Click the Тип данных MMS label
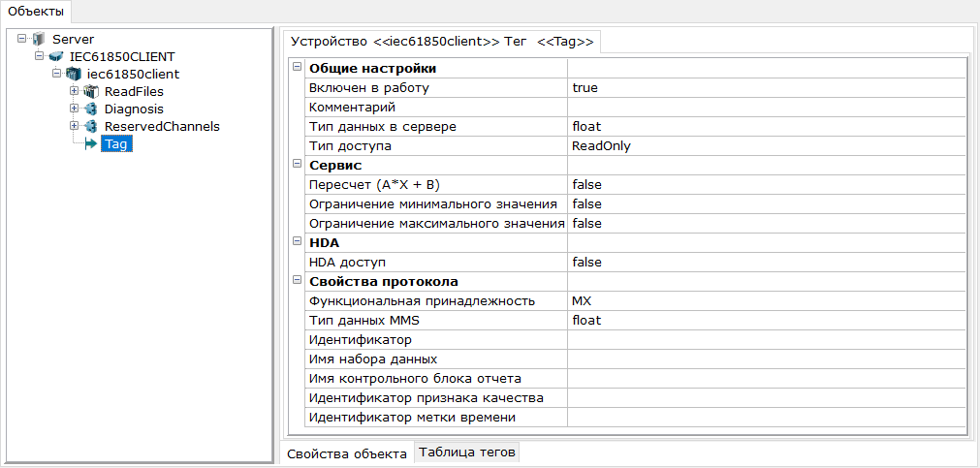This screenshot has width=980, height=468. [x=366, y=321]
